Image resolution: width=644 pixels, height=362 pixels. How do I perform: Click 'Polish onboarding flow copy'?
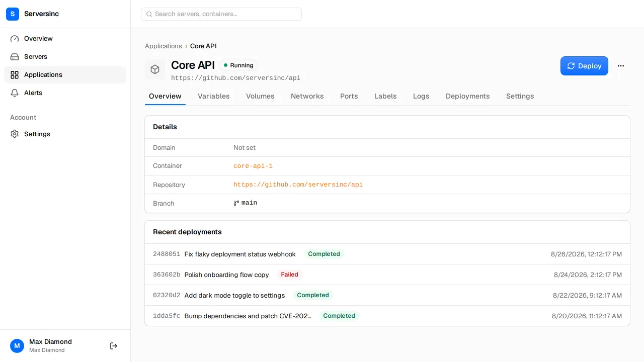[x=227, y=275]
